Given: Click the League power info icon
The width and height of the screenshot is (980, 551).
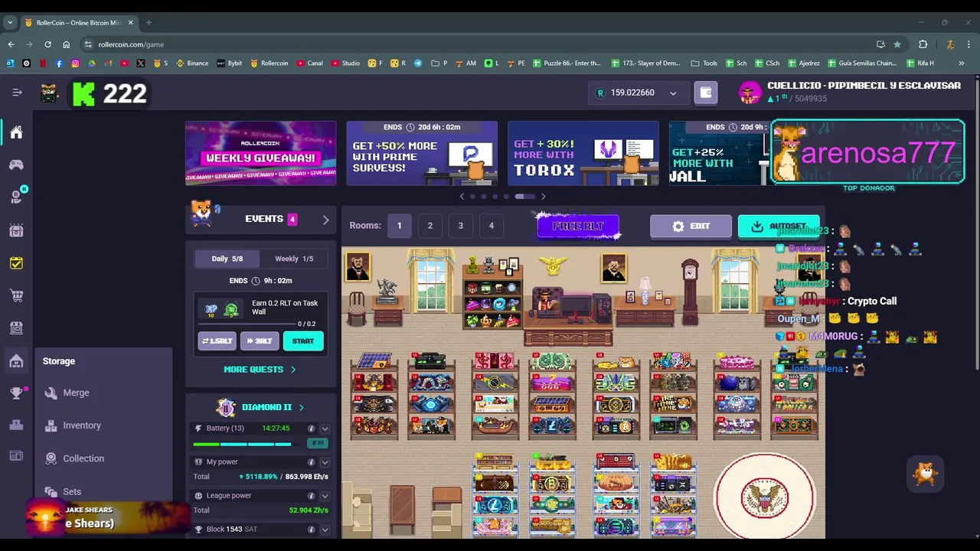Looking at the screenshot, I should [x=311, y=496].
